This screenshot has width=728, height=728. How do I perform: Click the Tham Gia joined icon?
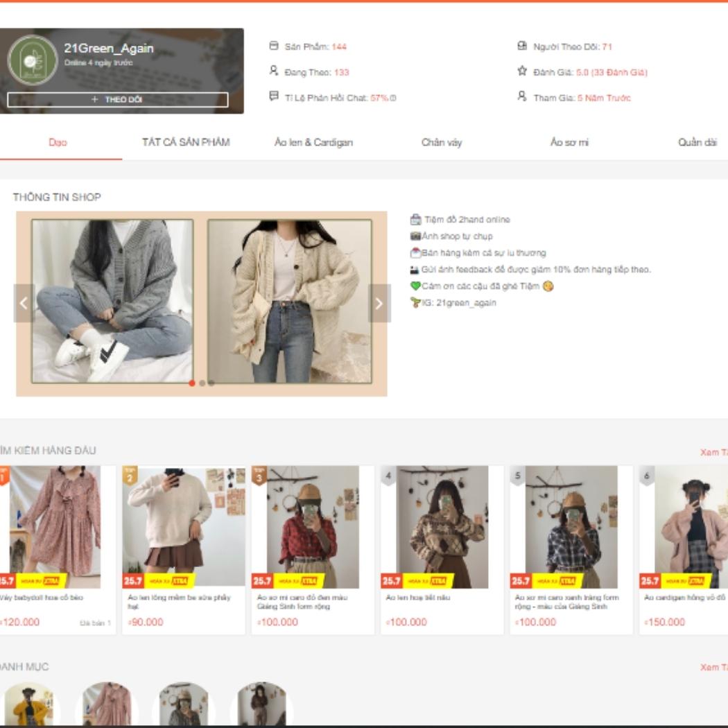point(522,96)
